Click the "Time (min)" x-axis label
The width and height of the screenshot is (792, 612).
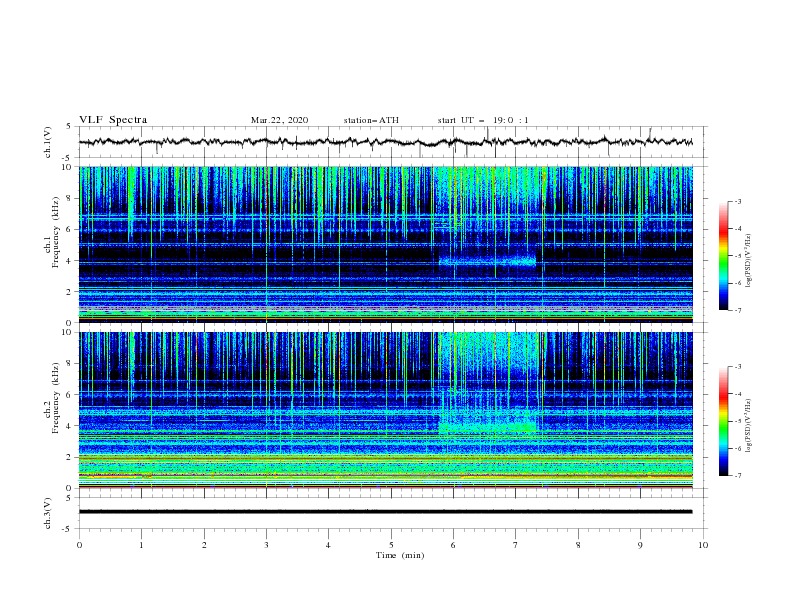coord(400,555)
